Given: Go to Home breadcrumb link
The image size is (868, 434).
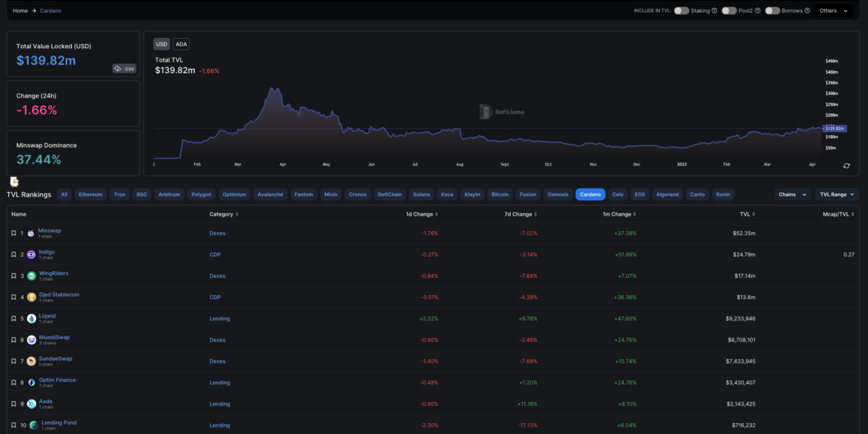Looking at the screenshot, I should pyautogui.click(x=20, y=11).
